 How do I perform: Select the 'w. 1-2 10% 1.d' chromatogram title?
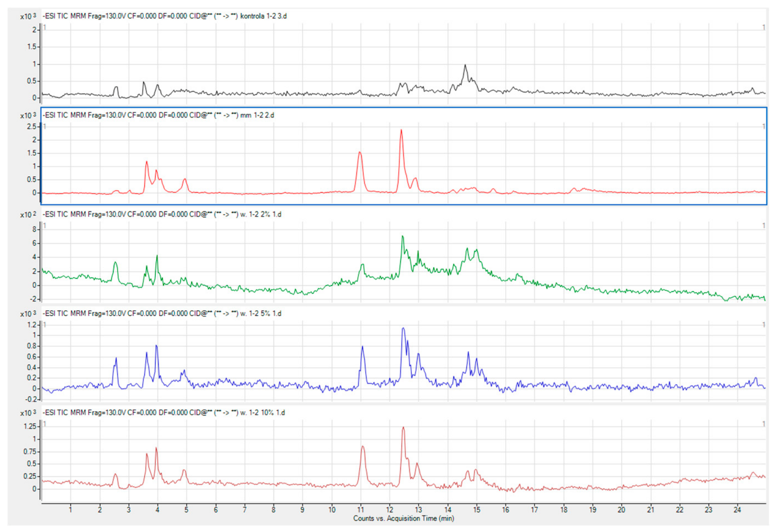(x=164, y=413)
